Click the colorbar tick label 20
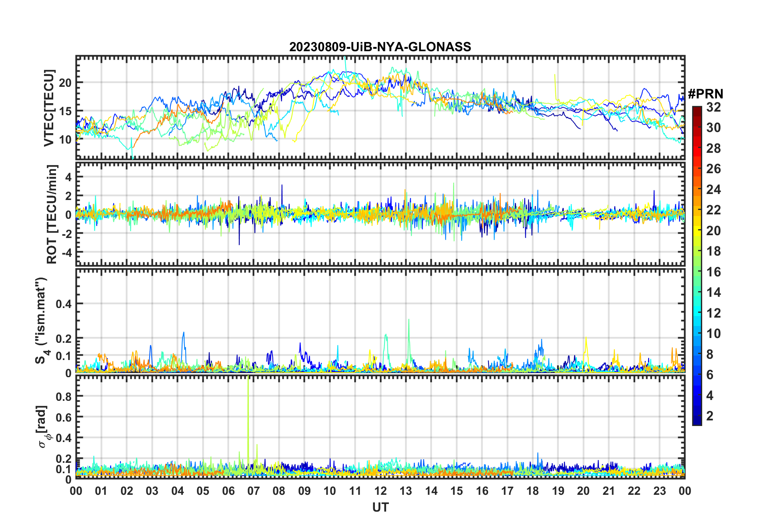Image resolution: width=761 pixels, height=532 pixels. [713, 231]
